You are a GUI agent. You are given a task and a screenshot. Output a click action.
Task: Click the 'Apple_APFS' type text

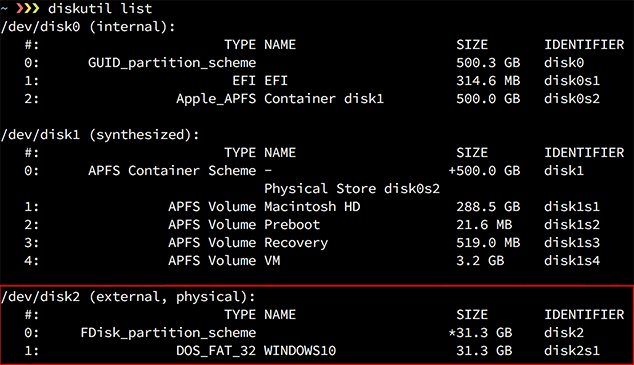click(216, 99)
